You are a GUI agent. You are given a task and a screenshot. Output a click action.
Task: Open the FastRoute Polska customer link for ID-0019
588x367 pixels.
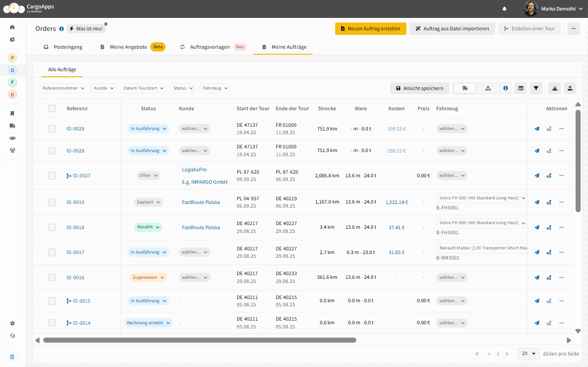pos(201,202)
